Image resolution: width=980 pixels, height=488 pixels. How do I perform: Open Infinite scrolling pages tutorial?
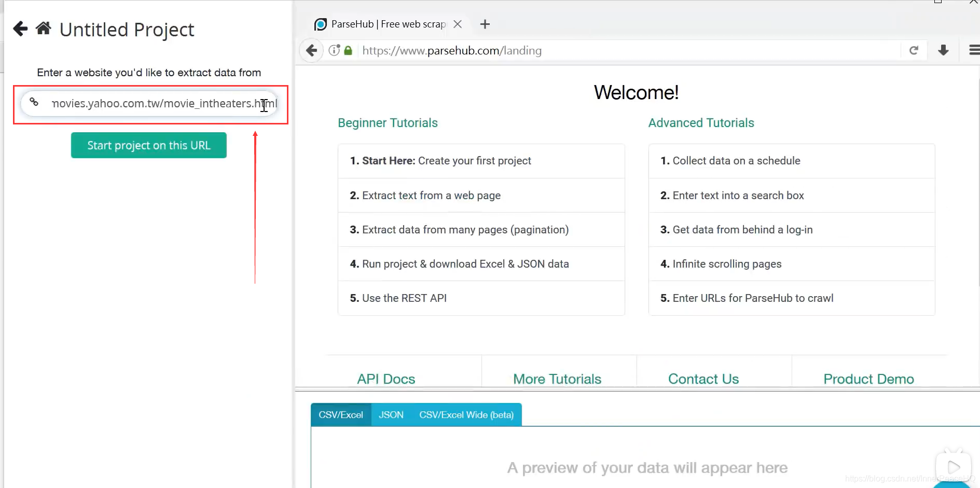pos(792,264)
